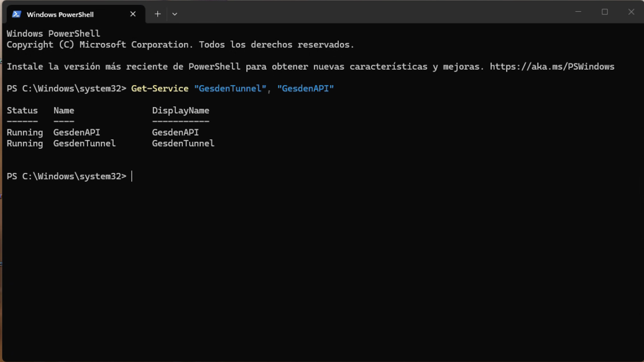This screenshot has width=644, height=362.
Task: Click the "GesdenAPI" argument in command
Action: (306, 88)
